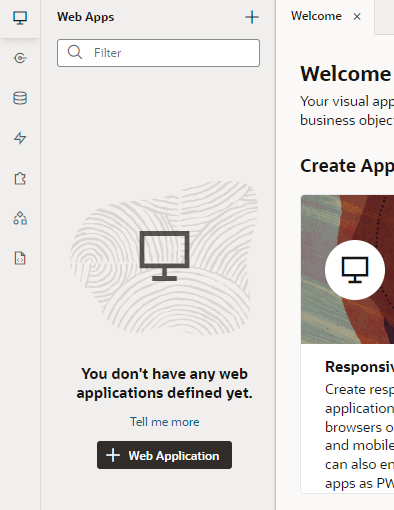The height and width of the screenshot is (510, 394).
Task: Click into the Filter input field
Action: tap(158, 53)
